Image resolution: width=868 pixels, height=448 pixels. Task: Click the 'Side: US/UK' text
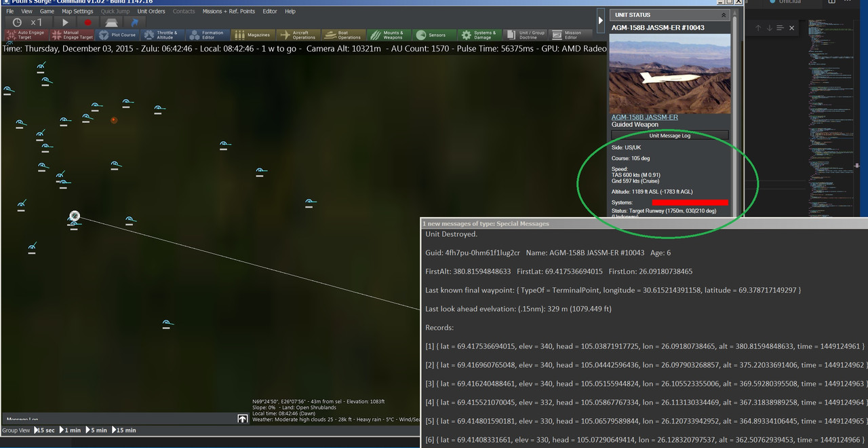click(627, 147)
